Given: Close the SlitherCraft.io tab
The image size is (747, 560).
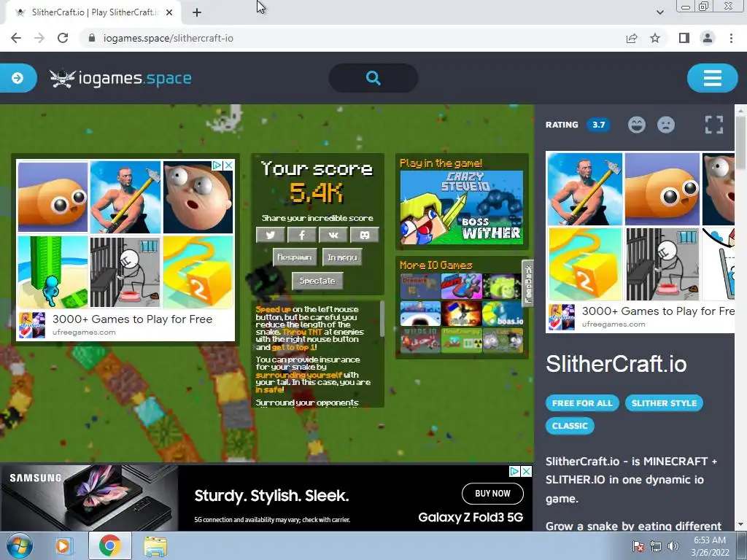Looking at the screenshot, I should (169, 12).
